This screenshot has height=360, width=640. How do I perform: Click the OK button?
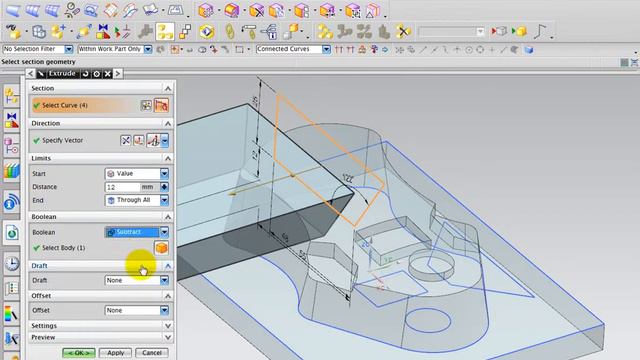[79, 353]
